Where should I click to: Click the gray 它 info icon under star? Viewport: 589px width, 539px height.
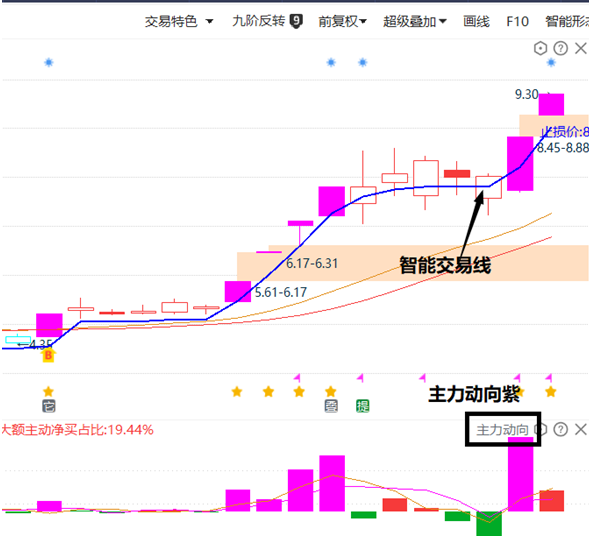(49, 406)
